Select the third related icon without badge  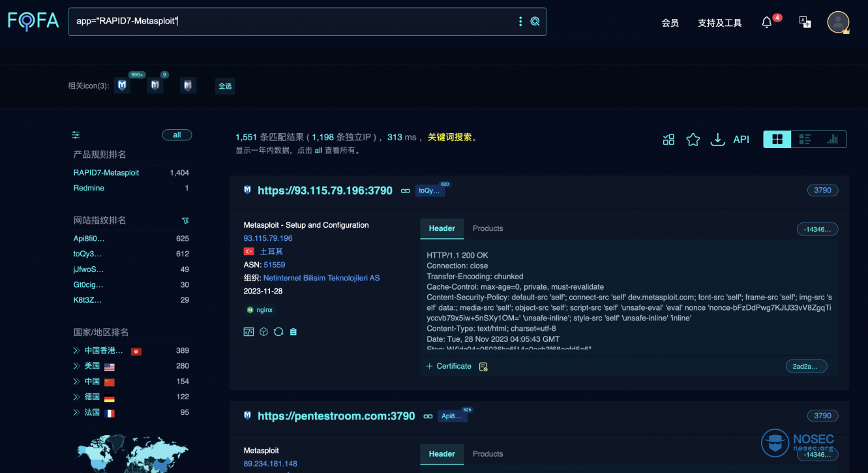click(188, 85)
